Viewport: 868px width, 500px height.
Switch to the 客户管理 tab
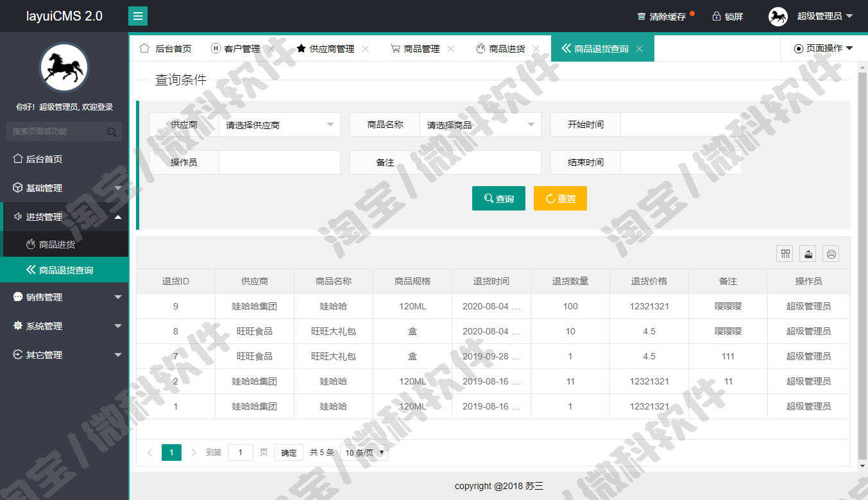(241, 49)
